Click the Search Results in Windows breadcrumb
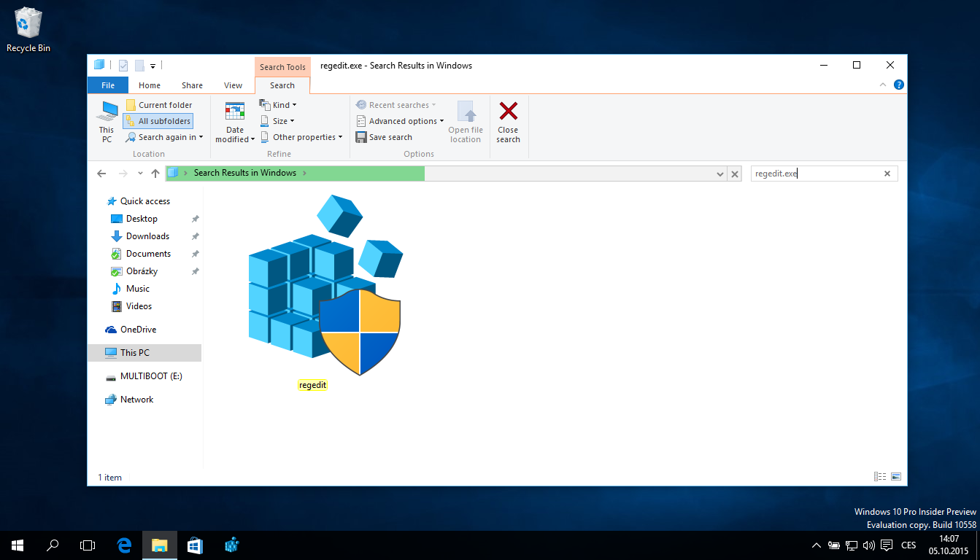The image size is (980, 560). click(245, 173)
